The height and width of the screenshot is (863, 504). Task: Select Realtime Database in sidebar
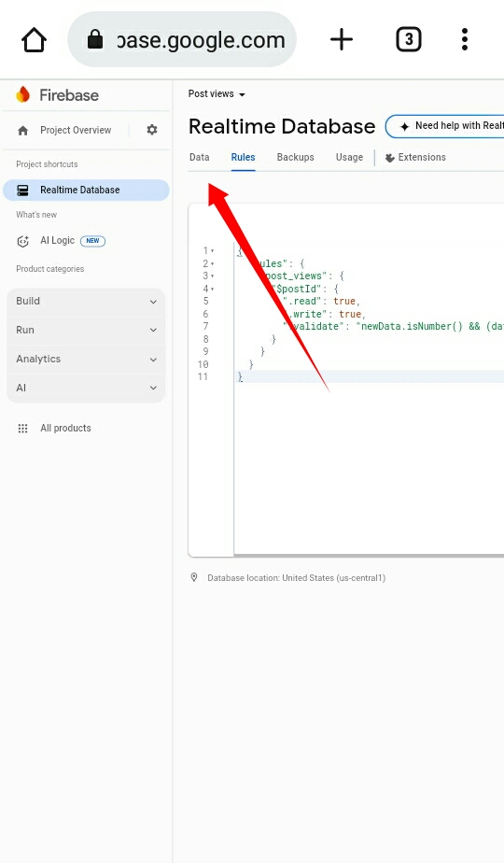(x=86, y=190)
